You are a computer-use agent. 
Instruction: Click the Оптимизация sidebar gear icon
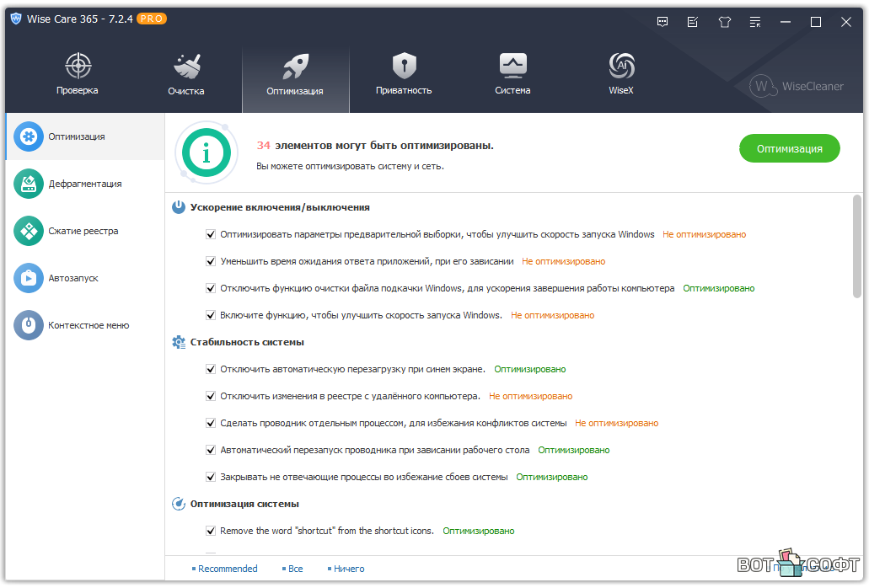[x=29, y=136]
